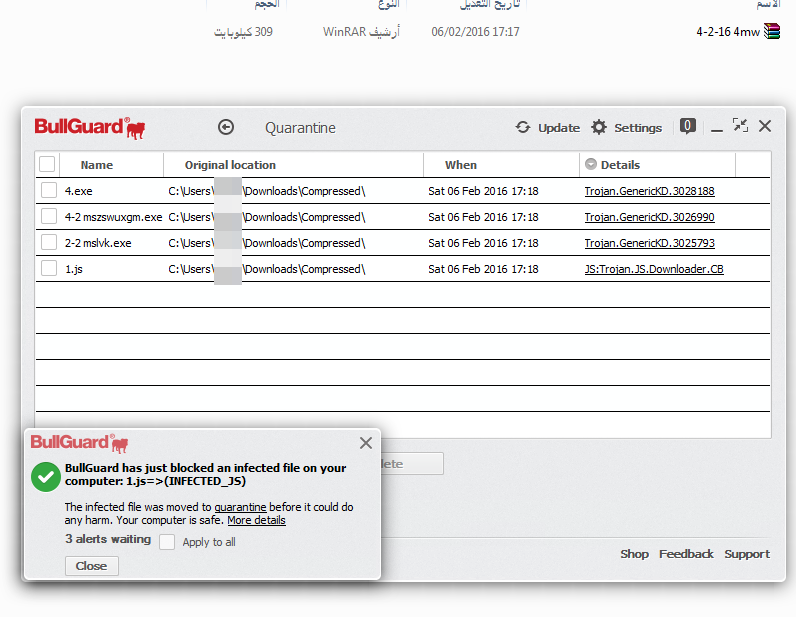
Task: Open Trojan.GenericKD.3026990 details link
Action: 649,217
